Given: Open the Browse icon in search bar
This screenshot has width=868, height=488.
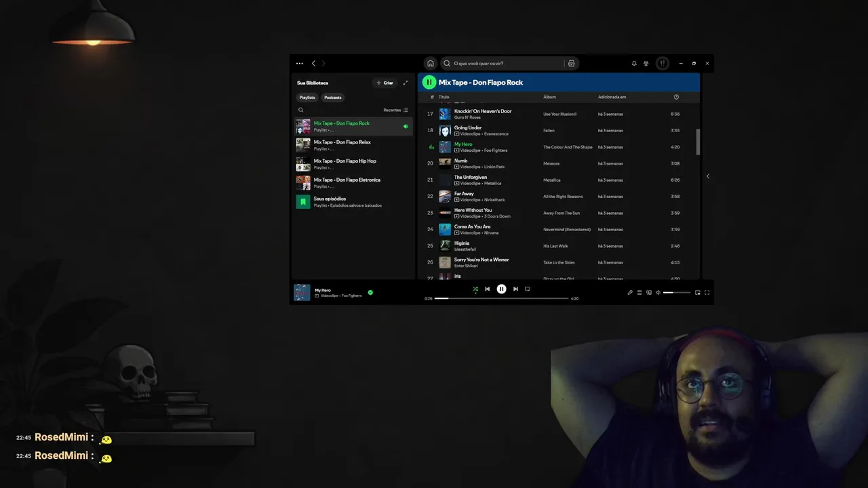Looking at the screenshot, I should click(x=571, y=63).
